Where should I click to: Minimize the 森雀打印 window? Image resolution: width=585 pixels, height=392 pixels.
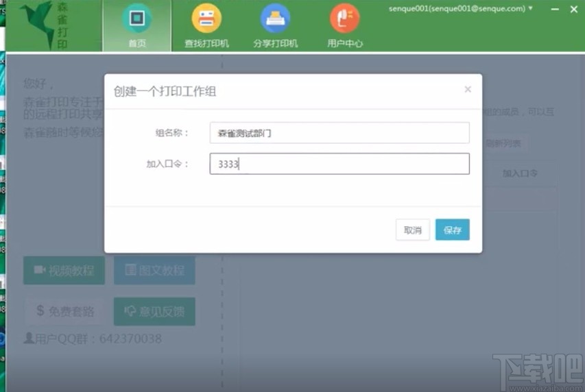pyautogui.click(x=555, y=9)
